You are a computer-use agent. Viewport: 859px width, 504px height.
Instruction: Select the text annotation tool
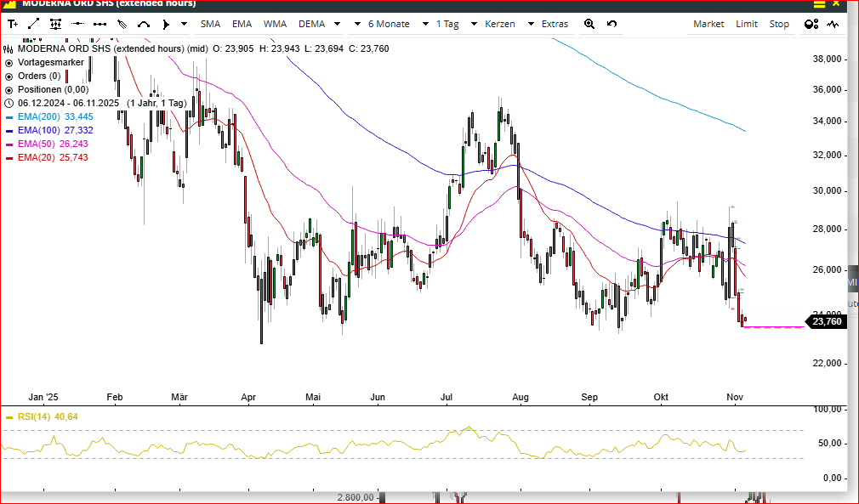[x=13, y=24]
